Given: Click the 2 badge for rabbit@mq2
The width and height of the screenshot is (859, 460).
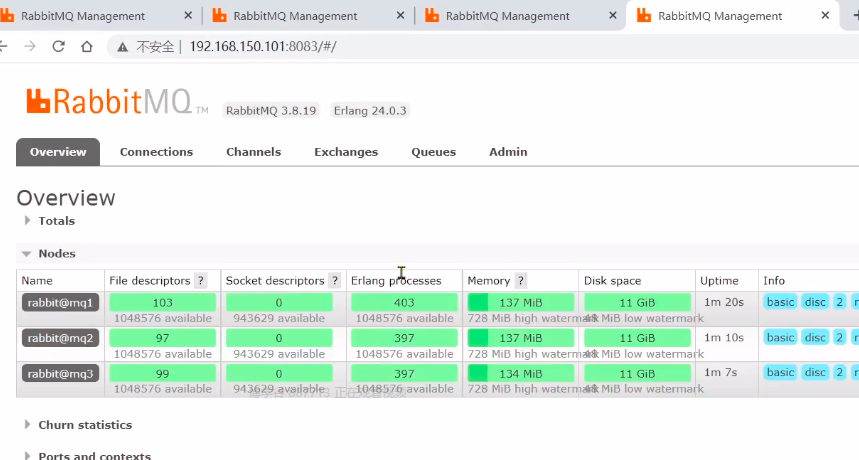Looking at the screenshot, I should coord(839,337).
